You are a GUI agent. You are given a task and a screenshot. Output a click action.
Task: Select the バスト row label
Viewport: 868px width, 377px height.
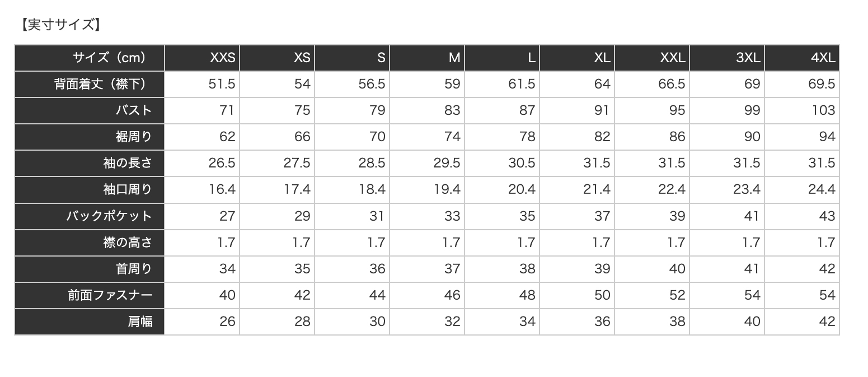pos(134,110)
